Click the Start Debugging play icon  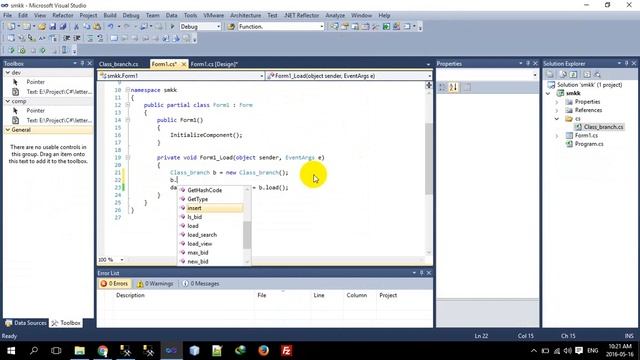[172, 27]
